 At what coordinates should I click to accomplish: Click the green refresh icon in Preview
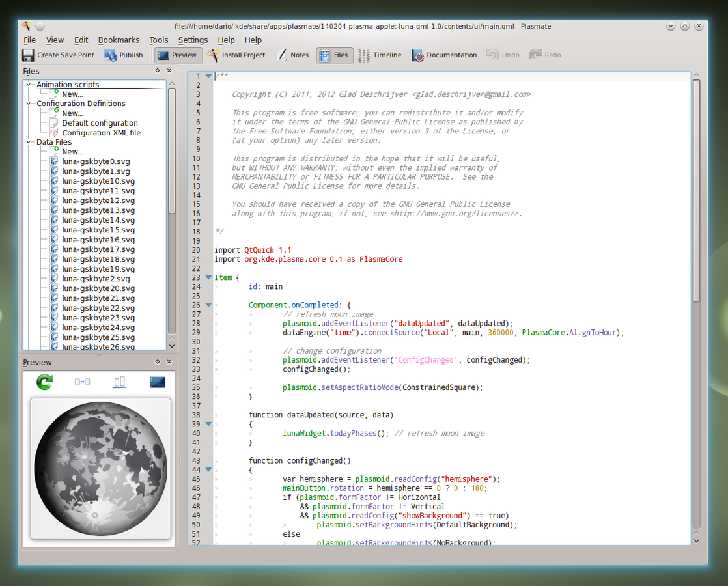tap(44, 382)
